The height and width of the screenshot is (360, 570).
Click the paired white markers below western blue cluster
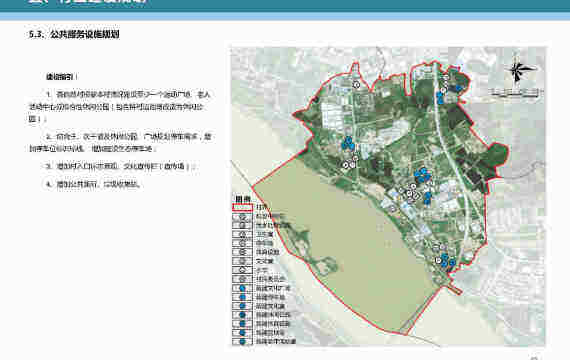pos(349,165)
